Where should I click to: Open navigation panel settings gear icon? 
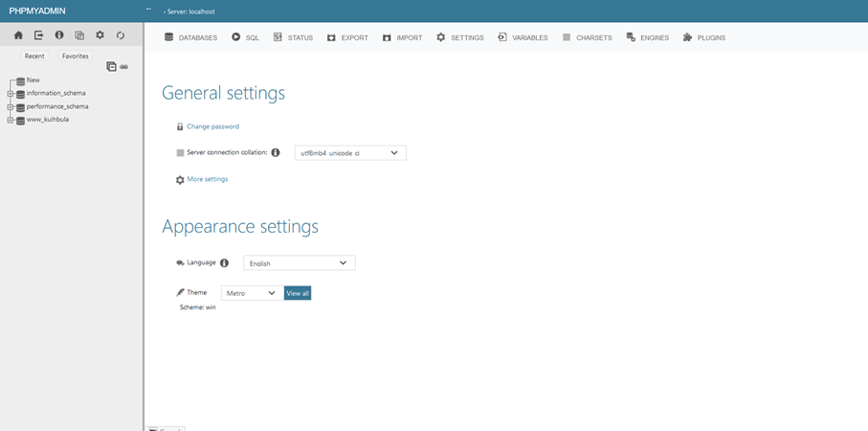(100, 35)
